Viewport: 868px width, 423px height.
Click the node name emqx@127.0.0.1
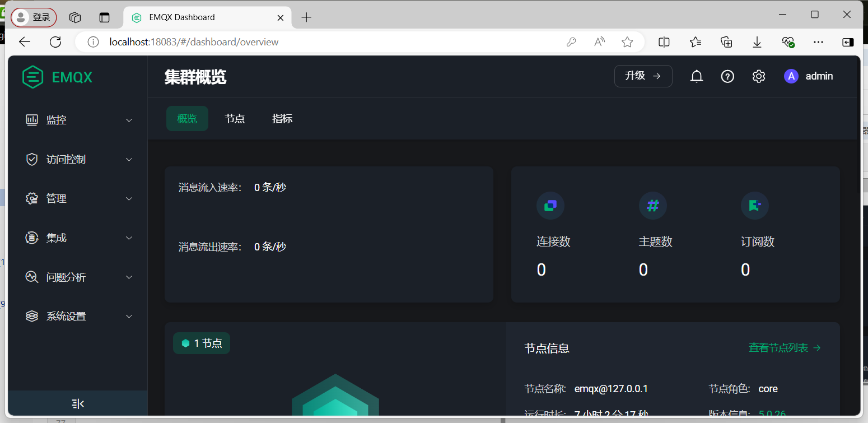pos(611,389)
